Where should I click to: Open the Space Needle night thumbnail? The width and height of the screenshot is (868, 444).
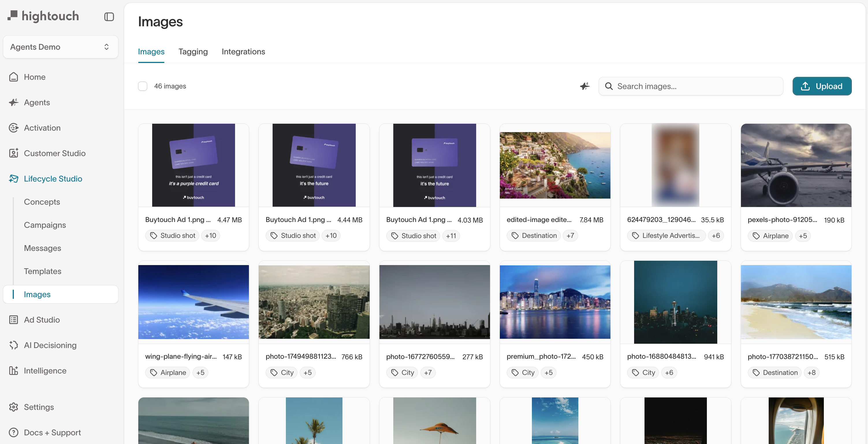pos(675,301)
